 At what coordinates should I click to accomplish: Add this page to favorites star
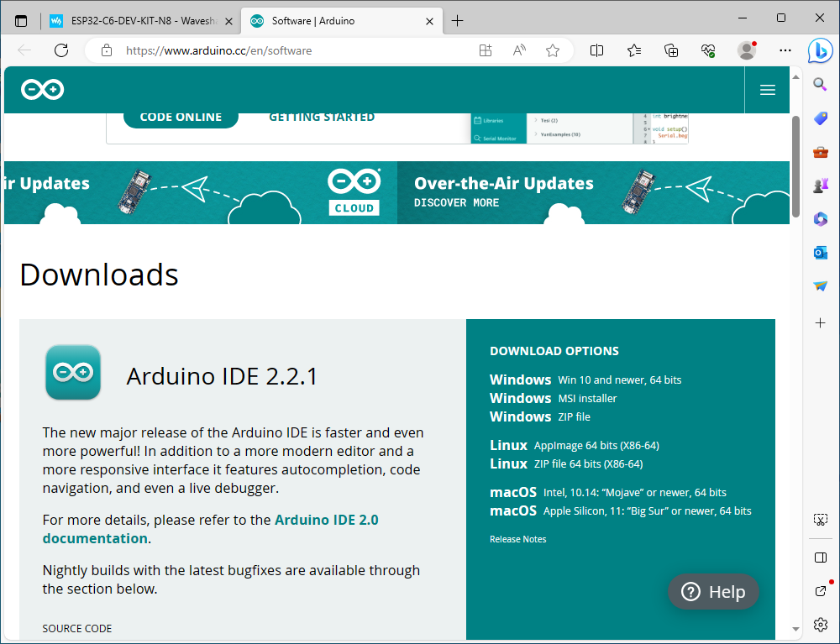click(x=553, y=50)
